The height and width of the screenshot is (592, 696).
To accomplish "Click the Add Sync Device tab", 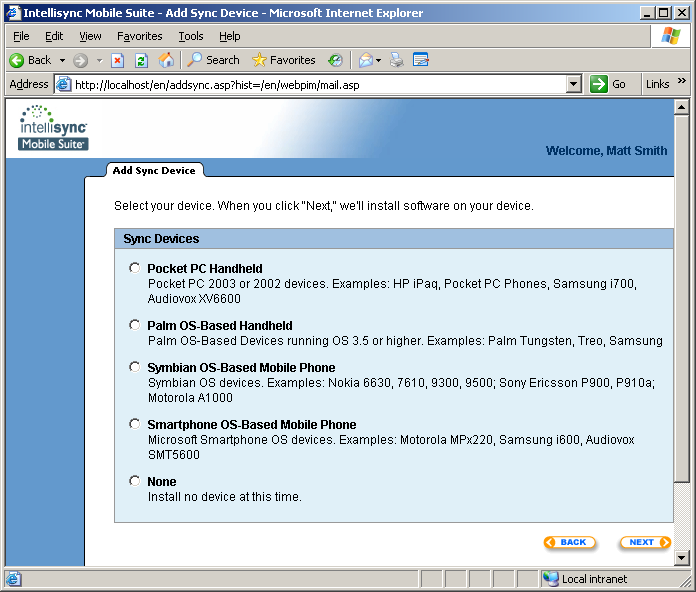I will (154, 170).
